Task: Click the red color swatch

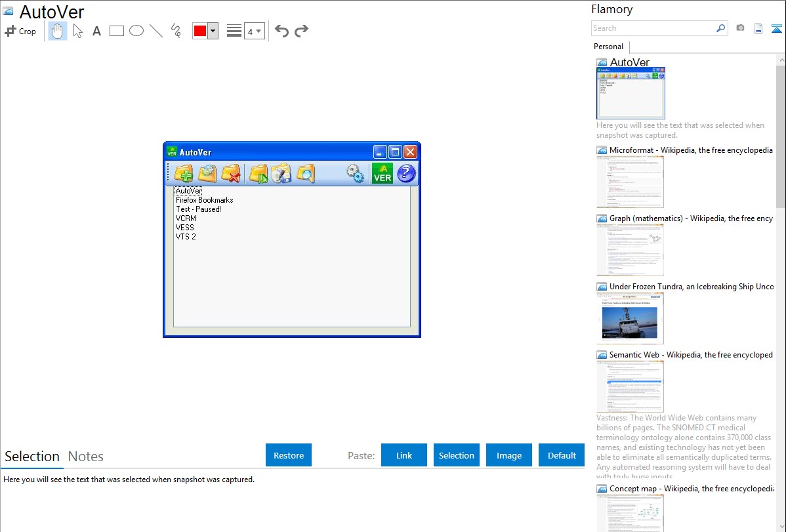Action: [200, 31]
